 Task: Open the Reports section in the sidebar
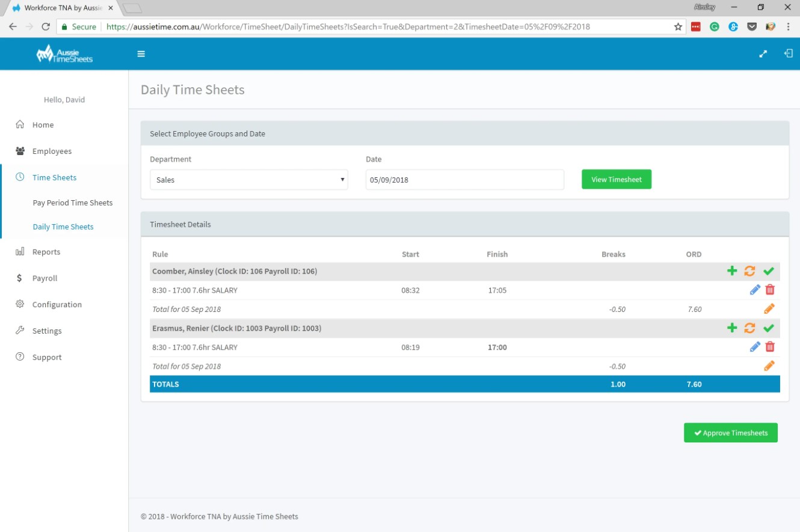pyautogui.click(x=45, y=251)
